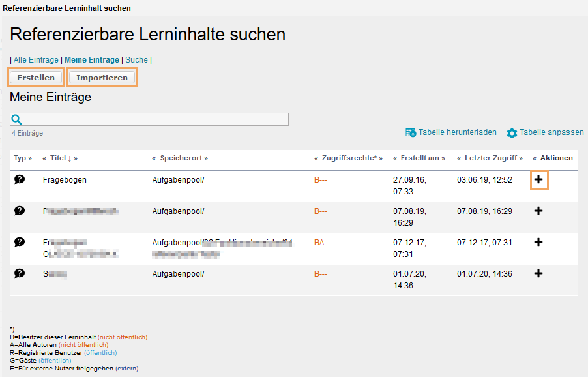This screenshot has width=588, height=377.
Task: Open the Suche tab
Action: pos(136,59)
